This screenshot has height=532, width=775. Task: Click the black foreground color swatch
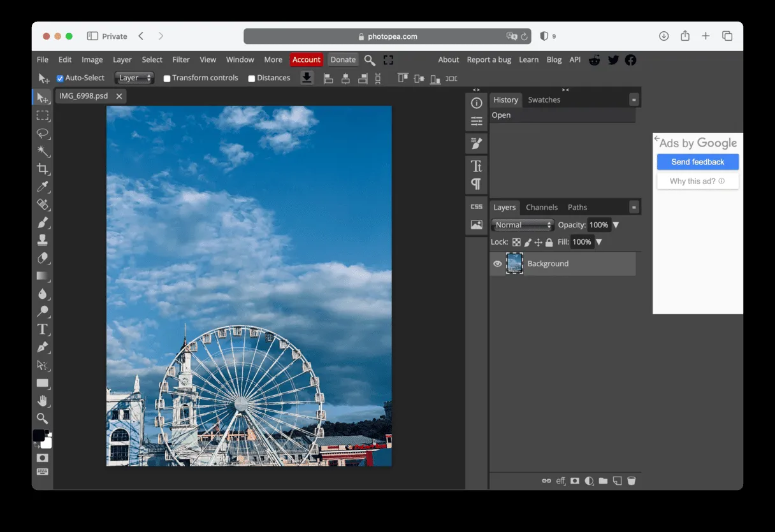39,435
